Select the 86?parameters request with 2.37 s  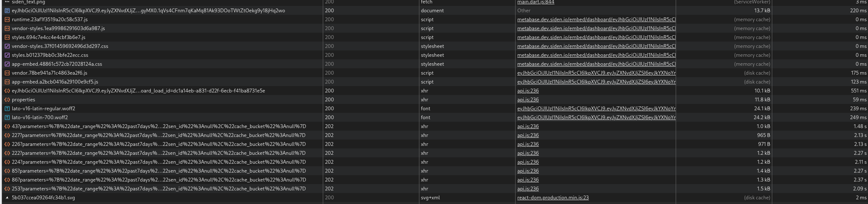coord(434,180)
